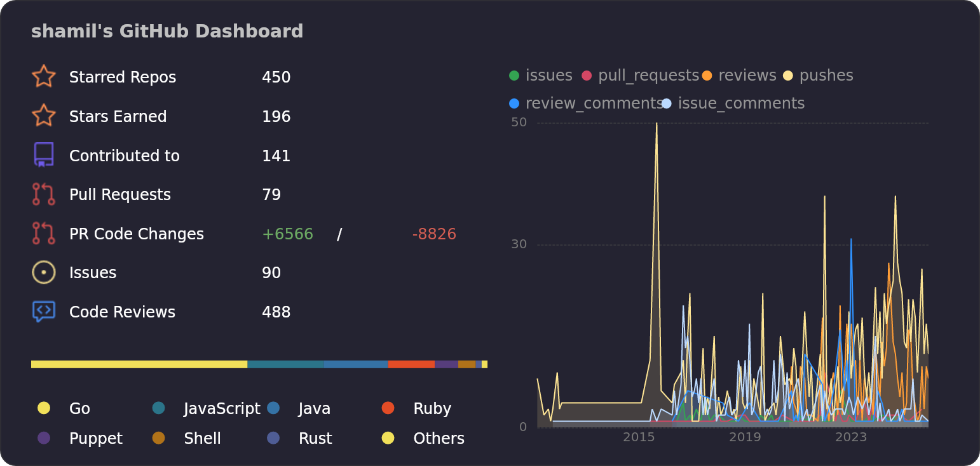The width and height of the screenshot is (980, 466).
Task: Select the Stars Earned star icon
Action: pyautogui.click(x=43, y=116)
